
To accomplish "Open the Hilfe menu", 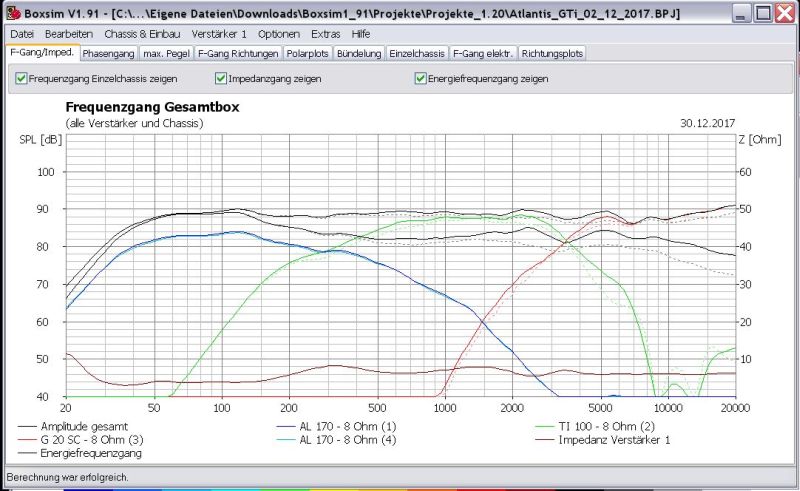I will tap(361, 34).
